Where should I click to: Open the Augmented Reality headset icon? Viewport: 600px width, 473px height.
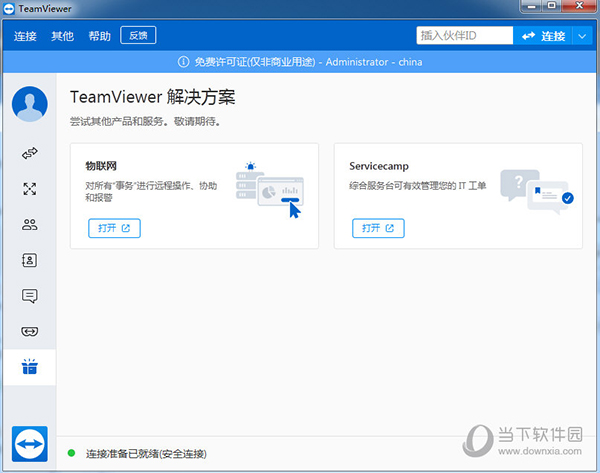29,331
